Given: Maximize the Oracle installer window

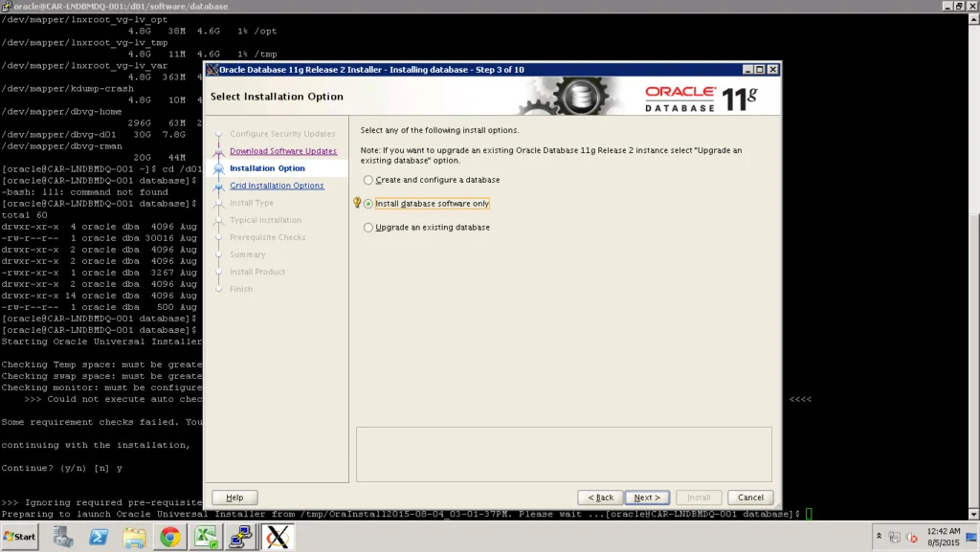Looking at the screenshot, I should 760,69.
